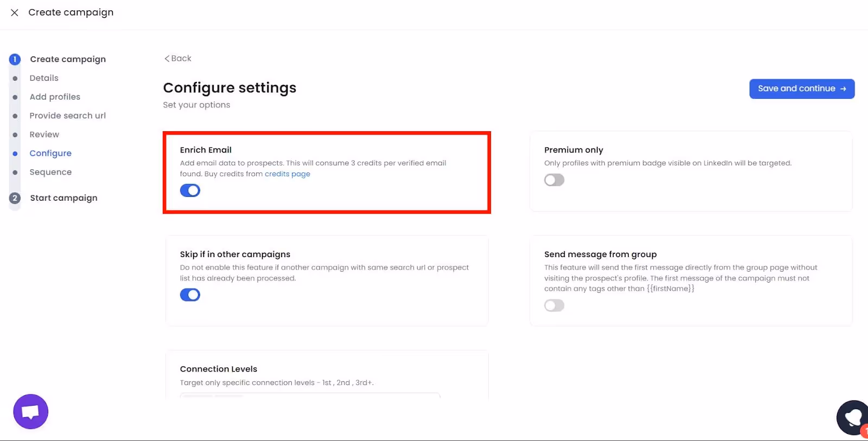This screenshot has width=868, height=441.
Task: Click the step 2 circle next to Start campaign
Action: [x=15, y=198]
